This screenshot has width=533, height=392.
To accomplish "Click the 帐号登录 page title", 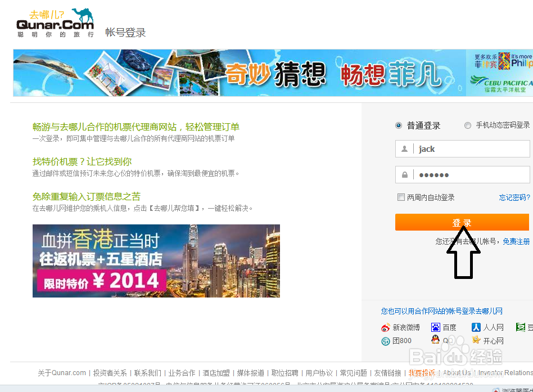I will [125, 33].
